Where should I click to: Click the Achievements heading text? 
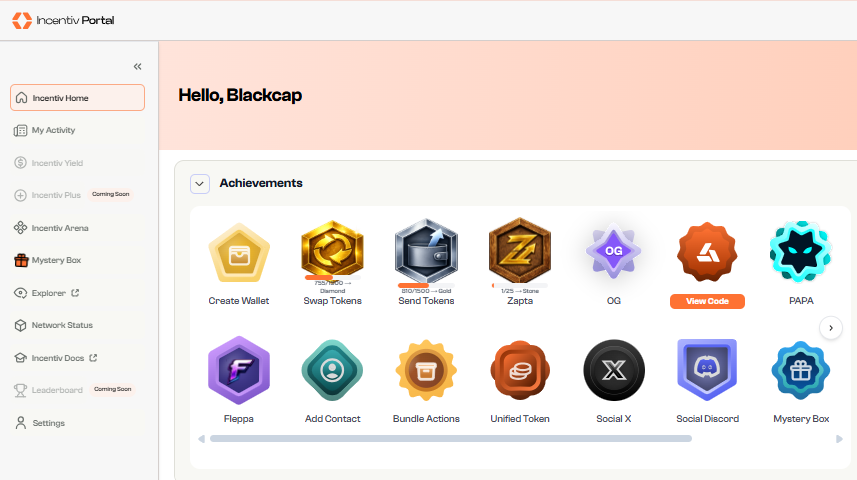click(261, 183)
